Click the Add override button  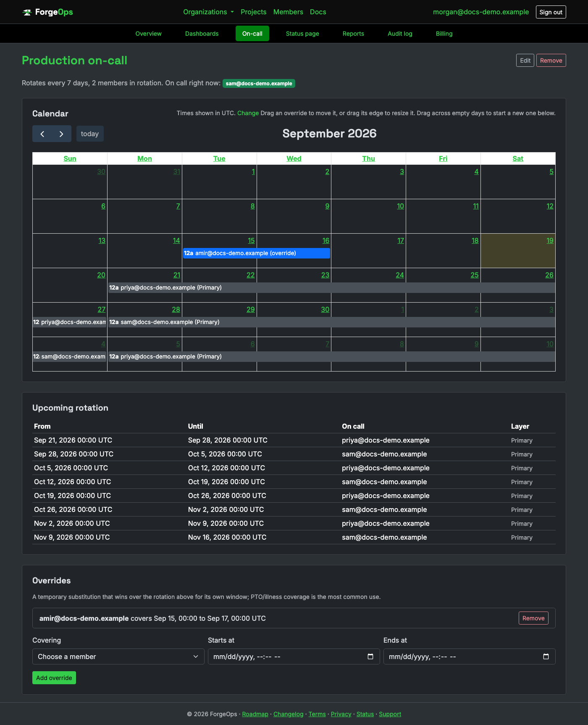(x=54, y=678)
